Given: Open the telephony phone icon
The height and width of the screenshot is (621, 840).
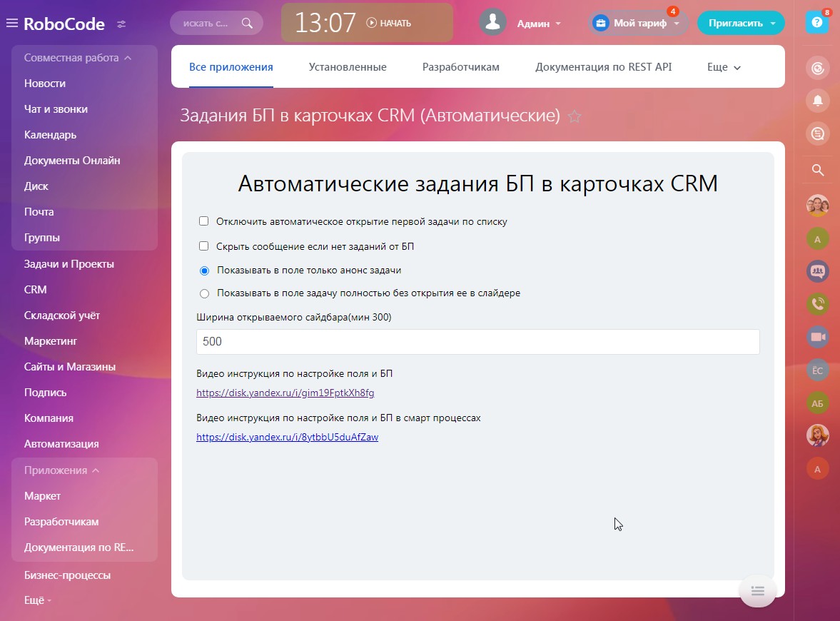Looking at the screenshot, I should (817, 304).
